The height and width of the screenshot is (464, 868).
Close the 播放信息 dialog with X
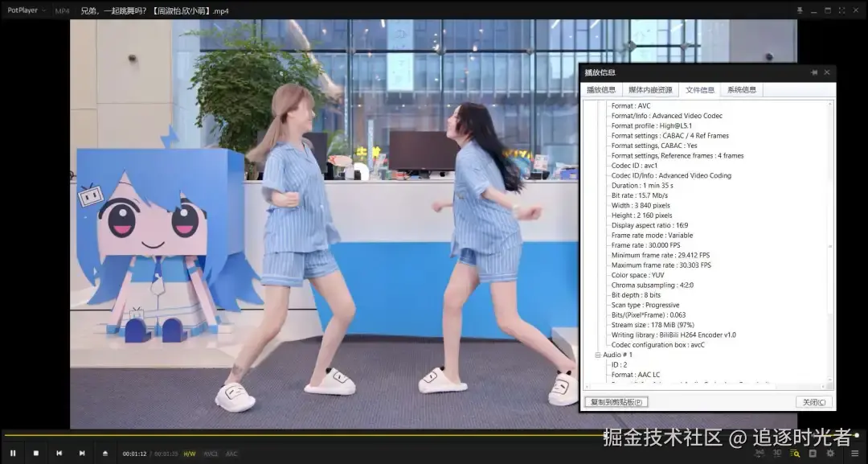pos(827,72)
